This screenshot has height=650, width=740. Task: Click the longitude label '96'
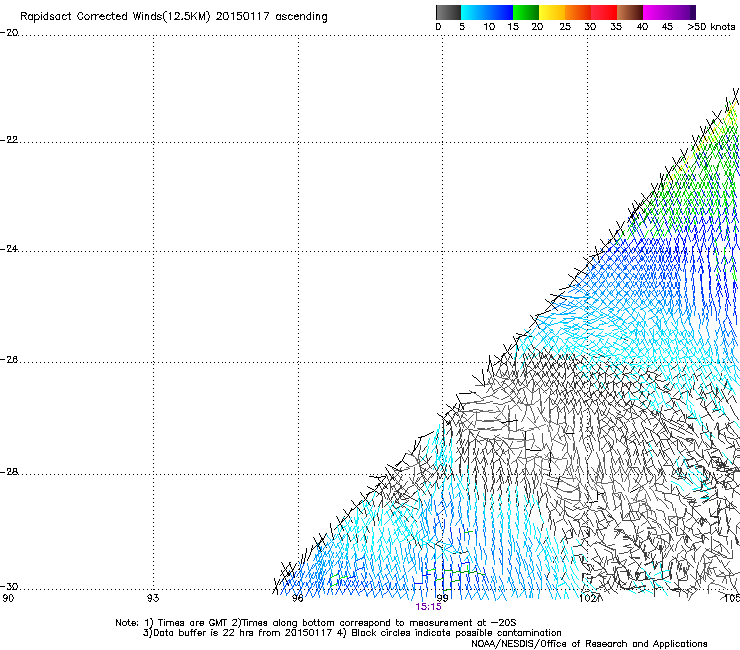[x=298, y=598]
